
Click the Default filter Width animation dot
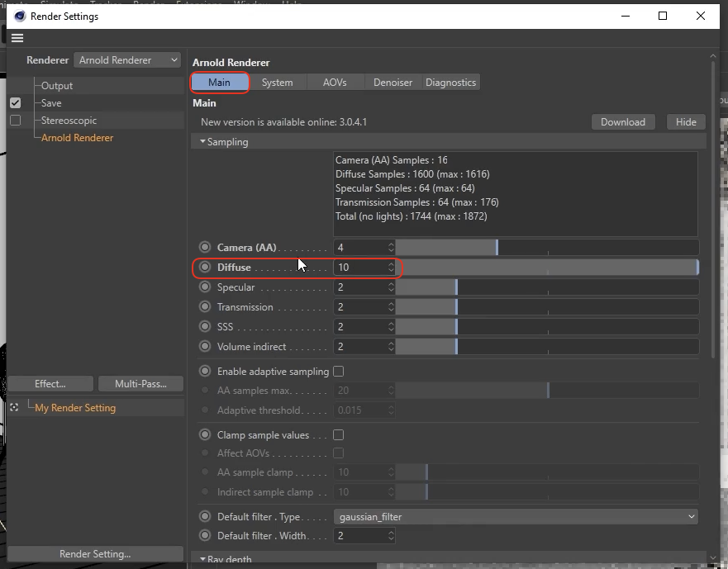point(205,536)
